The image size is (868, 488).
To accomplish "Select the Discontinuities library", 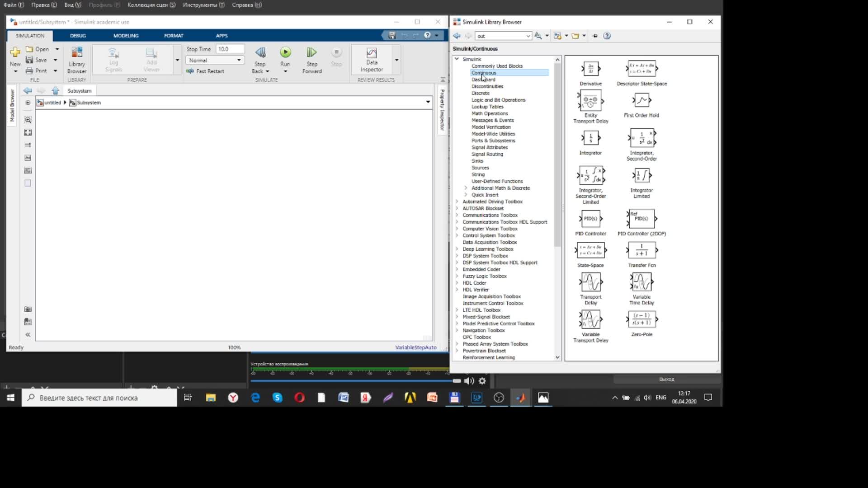I will (487, 86).
